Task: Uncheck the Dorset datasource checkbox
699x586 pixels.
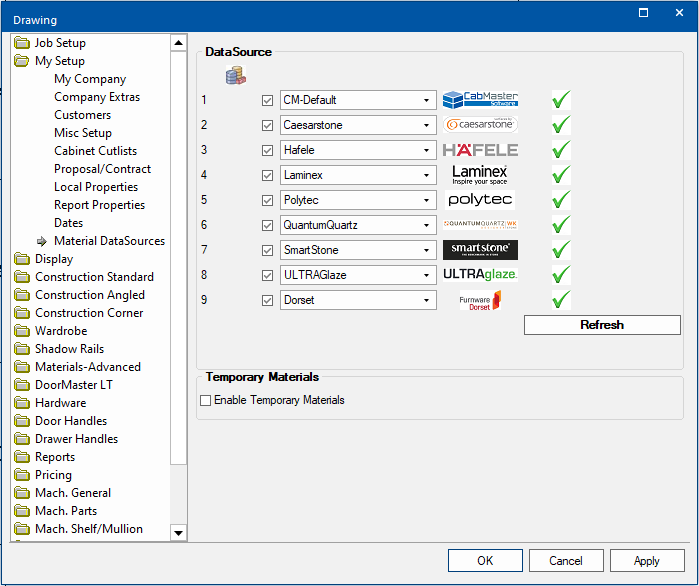Action: (x=267, y=300)
